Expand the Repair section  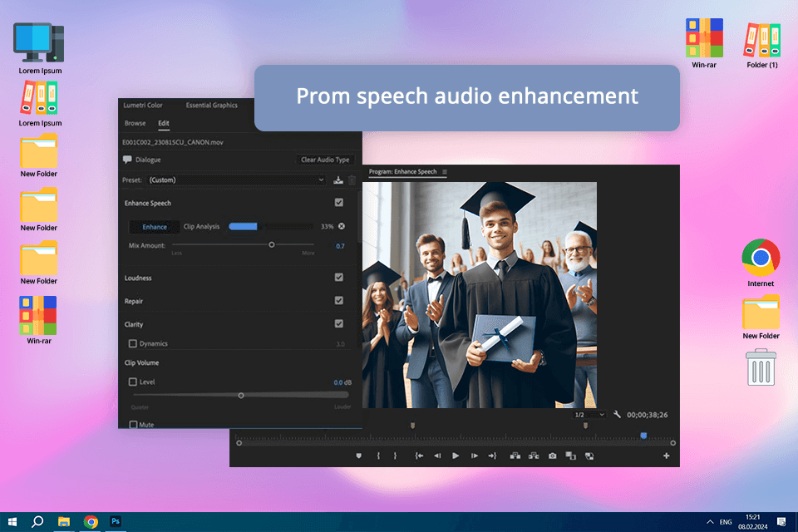coord(133,302)
